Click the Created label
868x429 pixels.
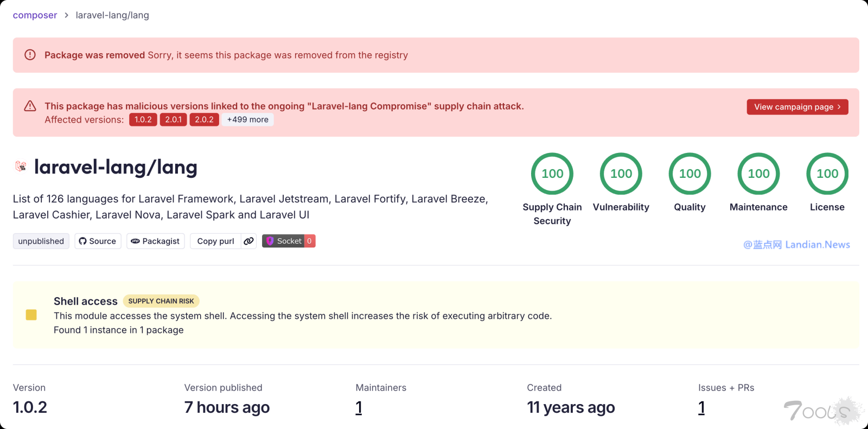[x=544, y=388]
